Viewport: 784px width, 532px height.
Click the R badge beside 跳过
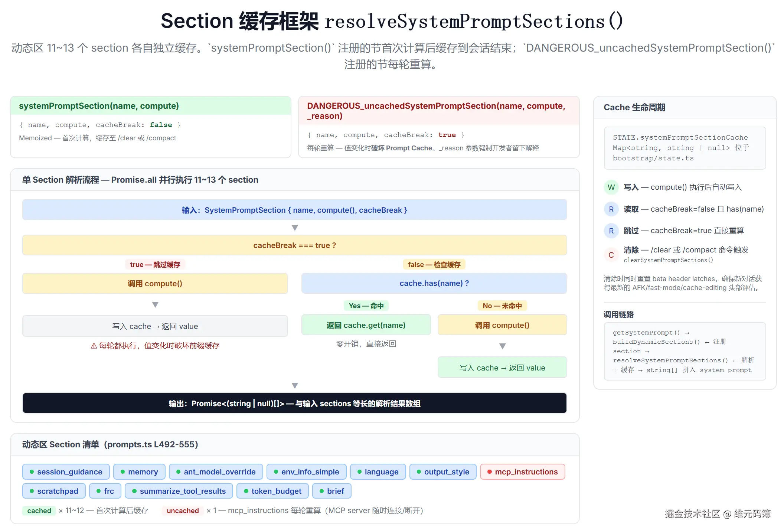(x=611, y=231)
